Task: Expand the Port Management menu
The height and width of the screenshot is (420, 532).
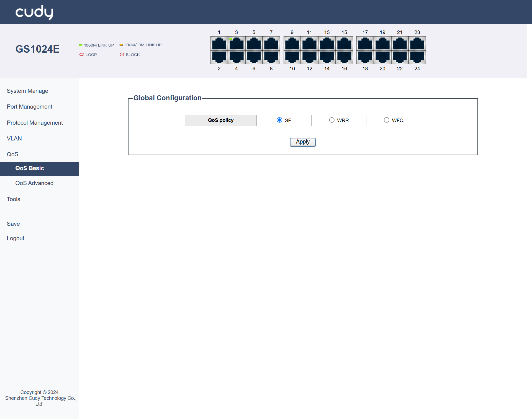Action: point(29,107)
